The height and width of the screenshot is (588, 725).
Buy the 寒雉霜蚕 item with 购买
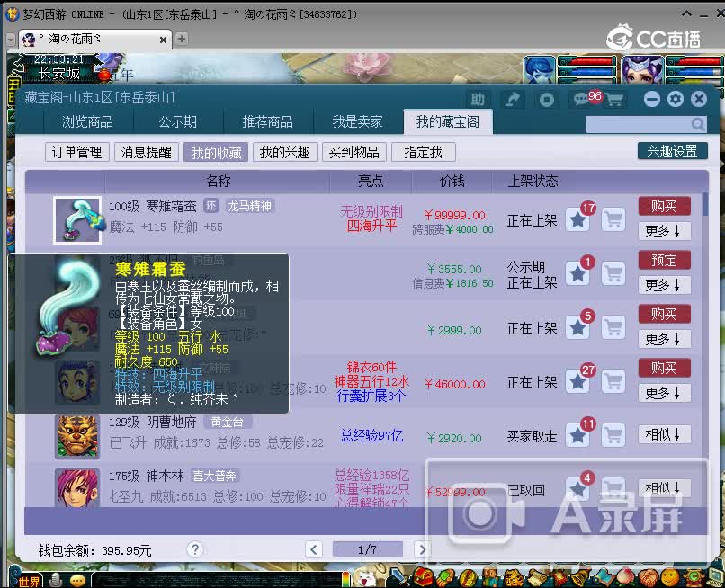coord(664,206)
